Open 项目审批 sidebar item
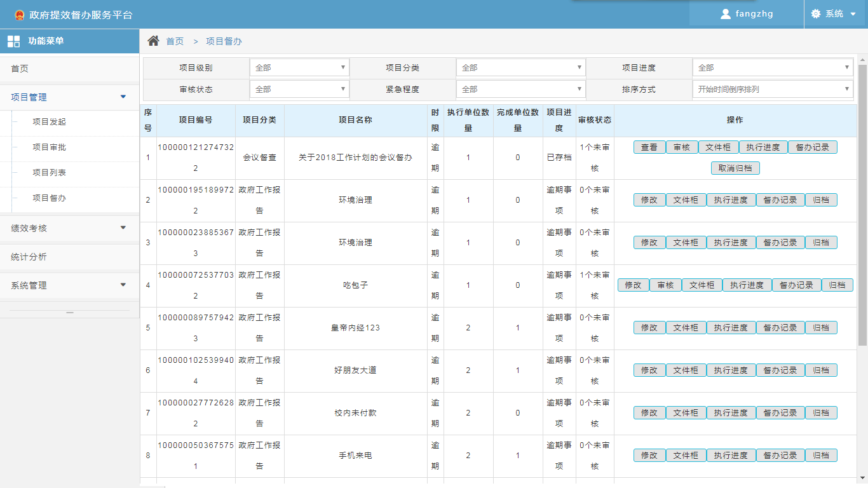868x488 pixels. (x=49, y=147)
